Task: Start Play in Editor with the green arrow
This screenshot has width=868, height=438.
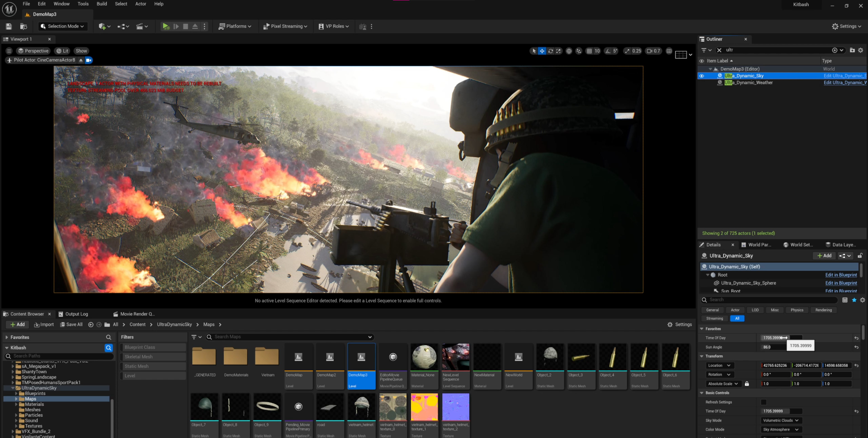Action: (x=166, y=26)
